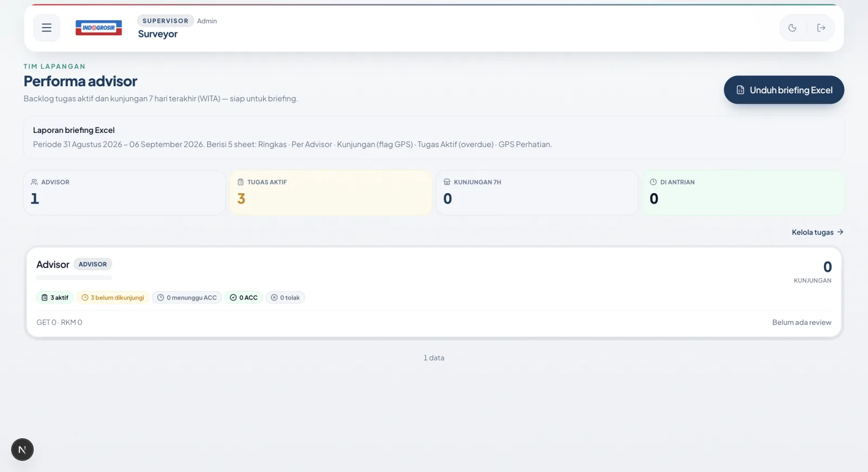
Task: Click the '3 belum dikunjungi' chip
Action: [x=113, y=298]
